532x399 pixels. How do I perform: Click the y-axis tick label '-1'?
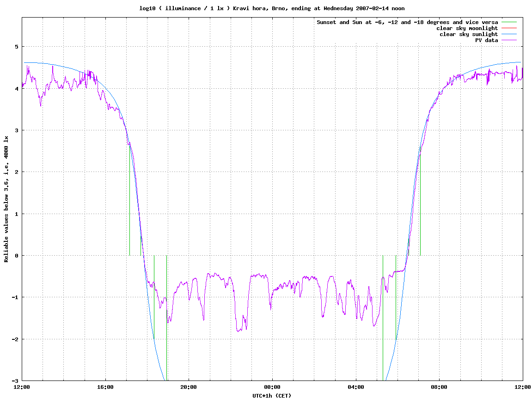point(15,297)
